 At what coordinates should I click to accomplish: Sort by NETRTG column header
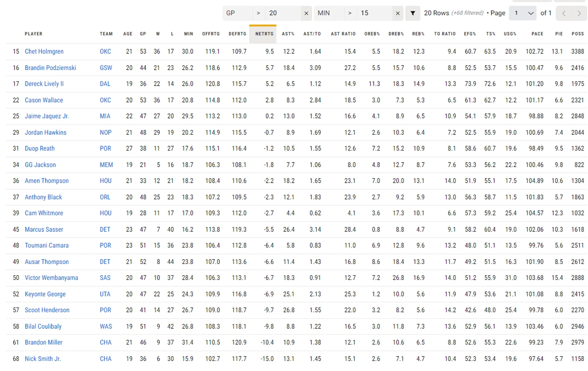264,34
